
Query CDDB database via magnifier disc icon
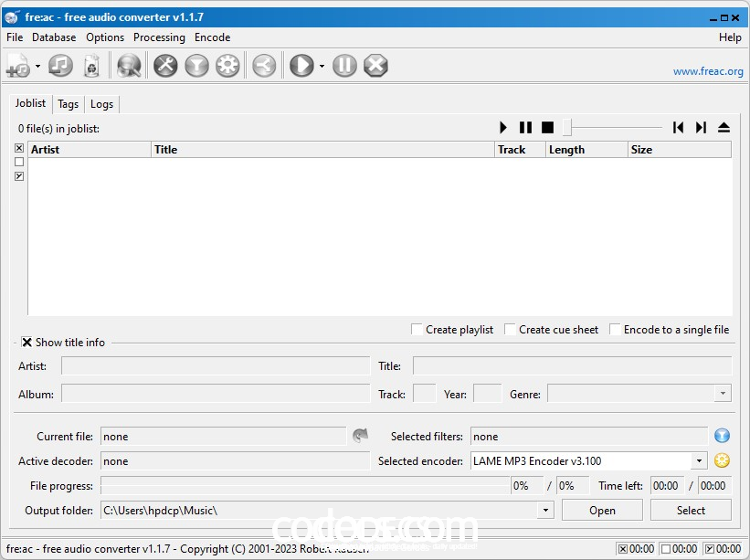[x=129, y=66]
